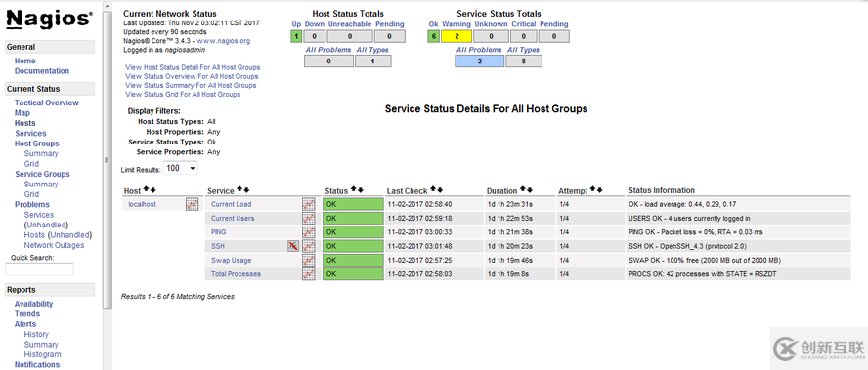Sort Duration column descending with down arrow

pyautogui.click(x=529, y=189)
